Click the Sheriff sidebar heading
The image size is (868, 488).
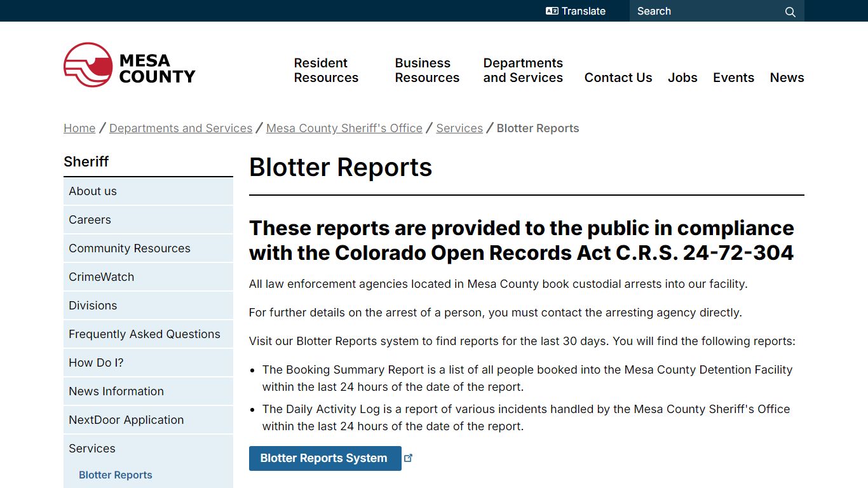click(86, 161)
